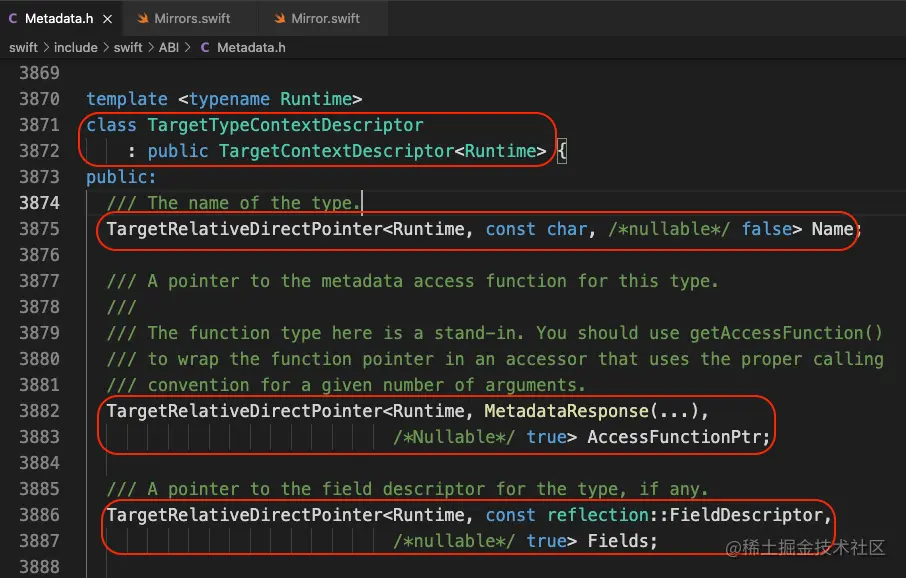The image size is (906, 578).
Task: Click 'MetadataResponse(...)' in the code
Action: (x=591, y=411)
